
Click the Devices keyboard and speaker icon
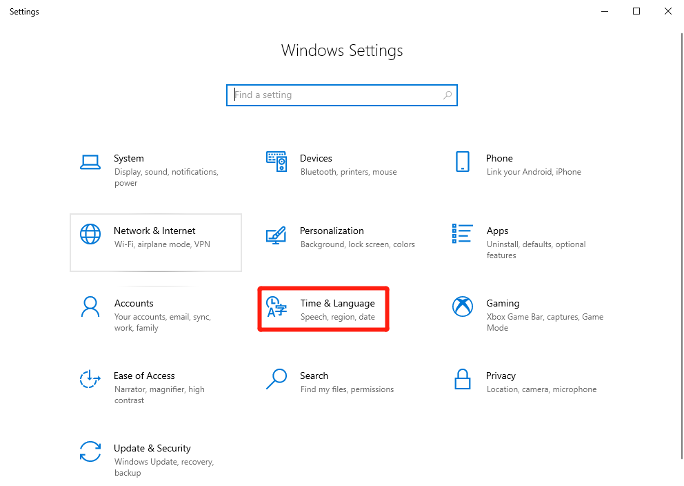pos(277,162)
